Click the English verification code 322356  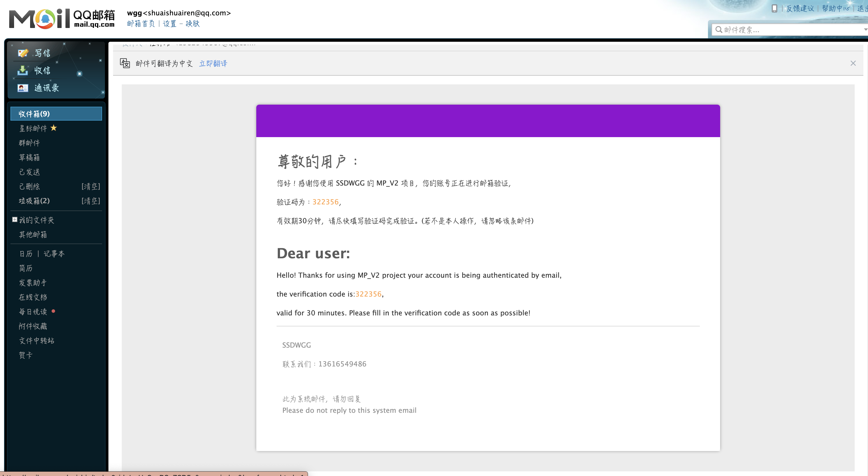click(368, 294)
